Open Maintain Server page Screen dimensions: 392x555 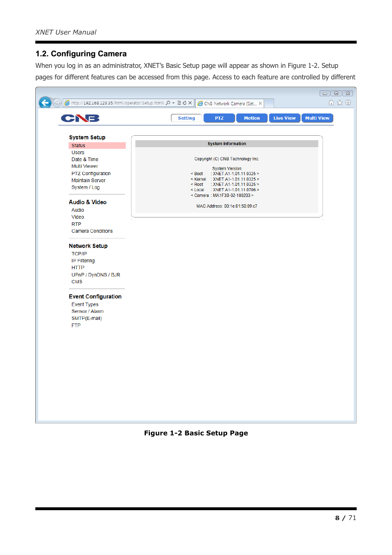[x=88, y=180]
